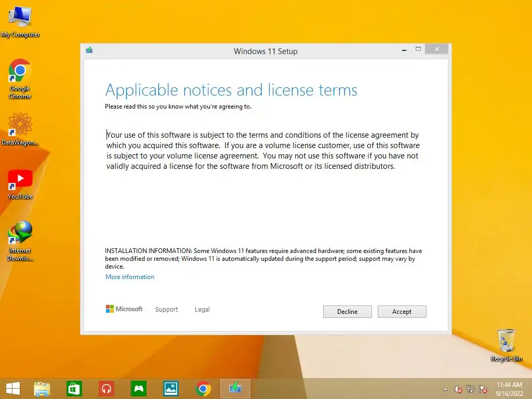Click the network tray icon
Image resolution: width=532 pixels, height=399 pixels.
click(471, 389)
